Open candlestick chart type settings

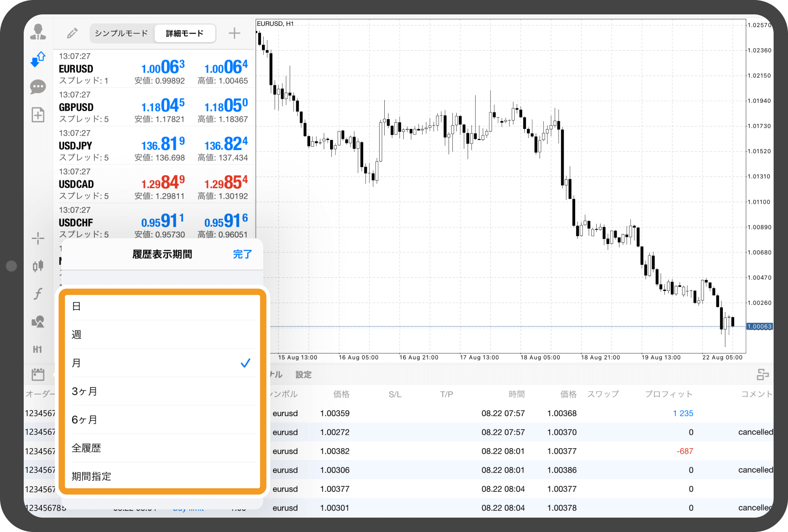pos(38,266)
